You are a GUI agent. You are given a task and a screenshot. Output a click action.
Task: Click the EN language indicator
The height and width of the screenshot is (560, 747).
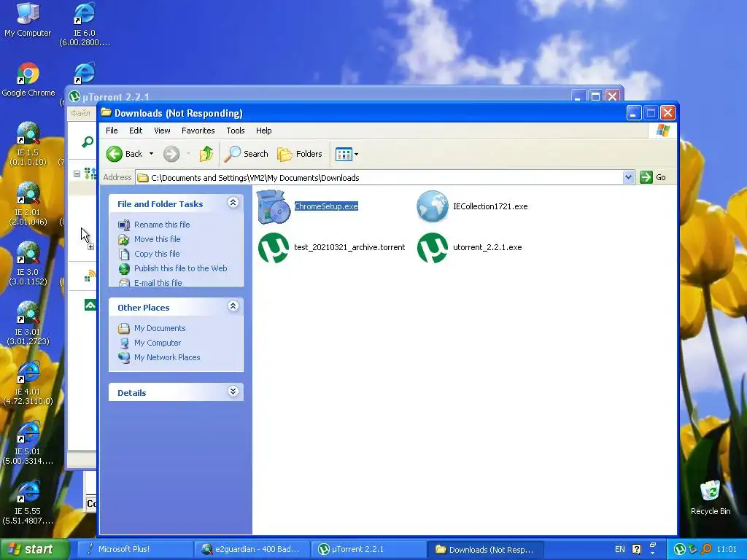click(x=620, y=549)
